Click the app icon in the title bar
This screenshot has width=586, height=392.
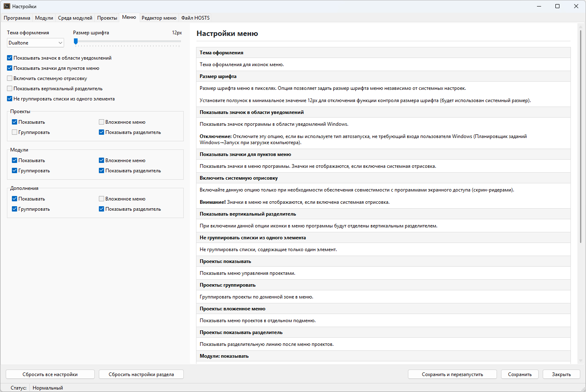tap(7, 6)
